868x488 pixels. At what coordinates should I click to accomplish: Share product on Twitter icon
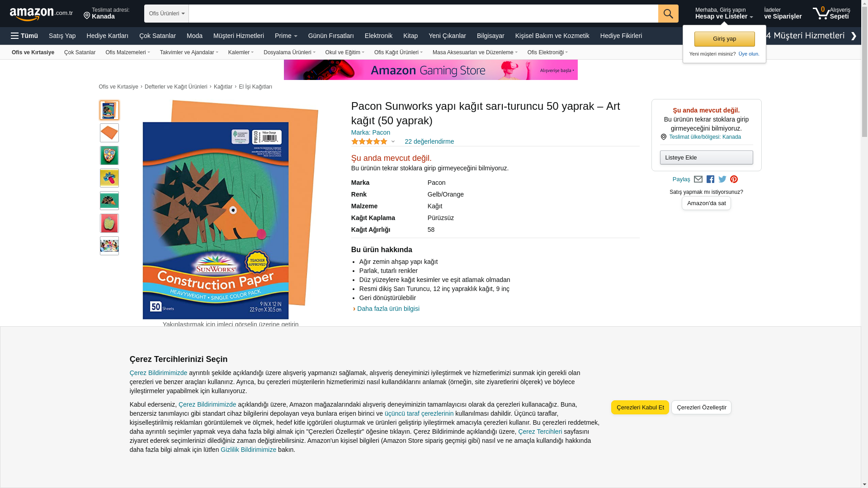click(x=722, y=179)
